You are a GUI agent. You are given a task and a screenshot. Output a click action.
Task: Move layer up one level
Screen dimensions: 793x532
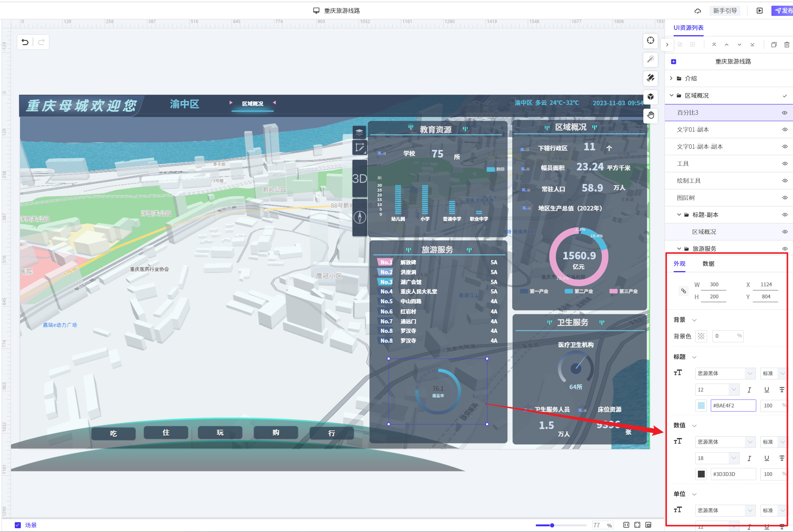point(727,45)
